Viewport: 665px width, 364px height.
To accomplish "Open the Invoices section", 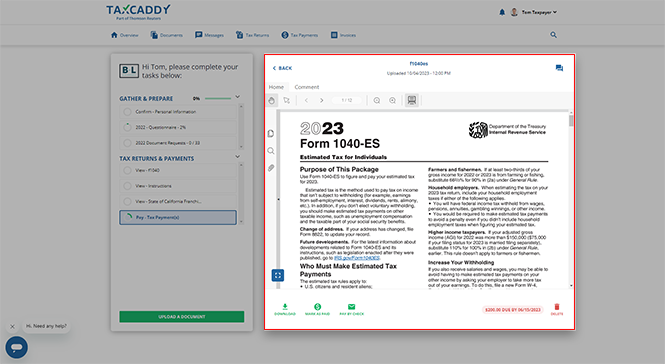I will 343,35.
